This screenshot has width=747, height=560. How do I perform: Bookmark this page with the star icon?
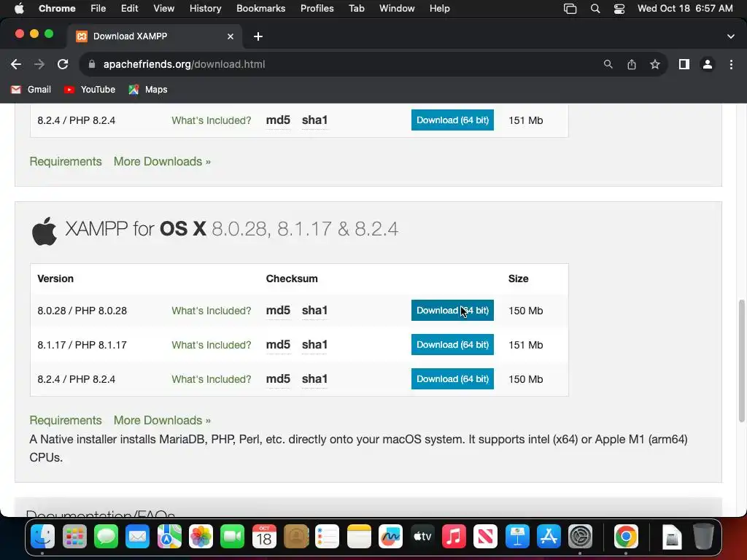tap(655, 64)
